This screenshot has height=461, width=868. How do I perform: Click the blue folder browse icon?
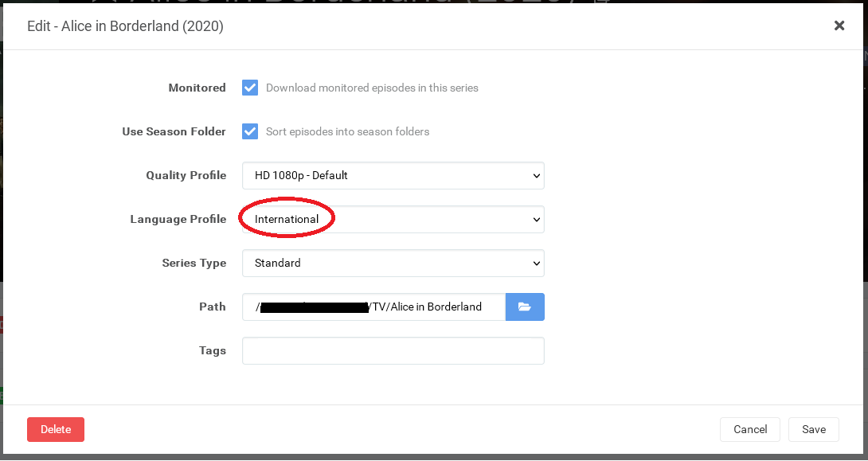click(x=525, y=307)
